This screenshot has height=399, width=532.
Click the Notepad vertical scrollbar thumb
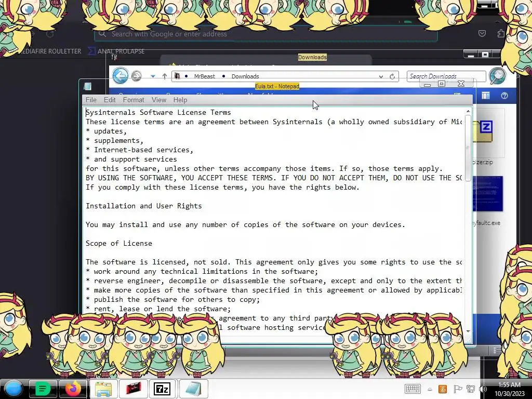point(468,148)
